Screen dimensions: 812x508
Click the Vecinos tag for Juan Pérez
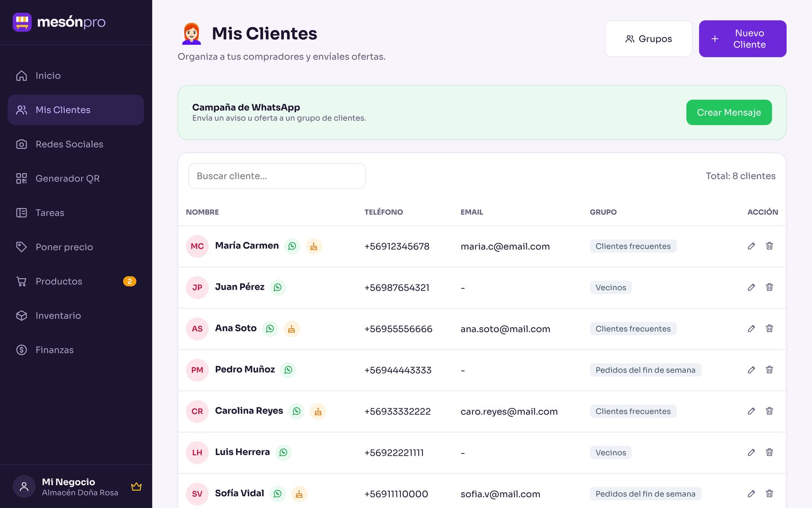(x=611, y=288)
